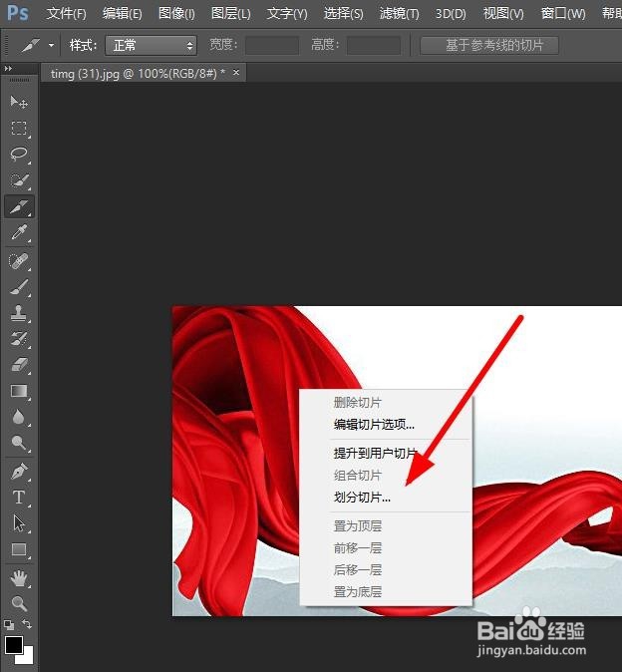Open the background color white swatch
The image size is (622, 672).
(28, 658)
